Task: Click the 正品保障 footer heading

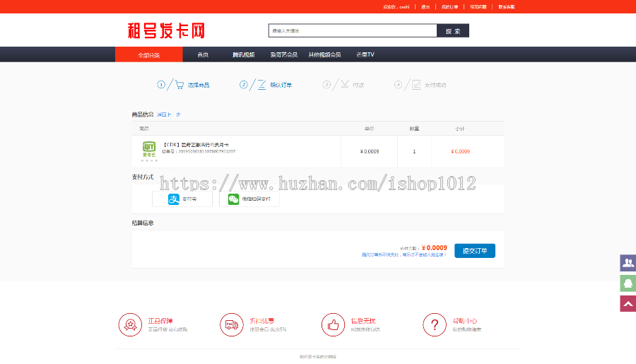Action: pos(160,321)
